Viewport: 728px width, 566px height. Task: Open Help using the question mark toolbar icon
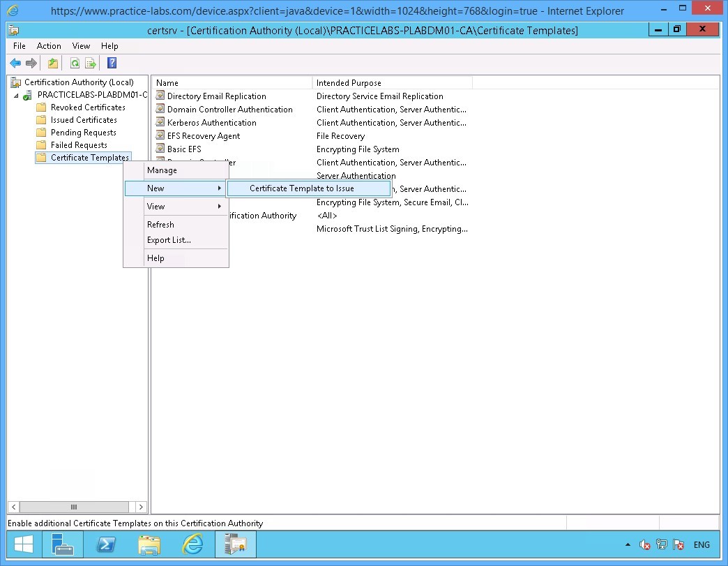112,63
